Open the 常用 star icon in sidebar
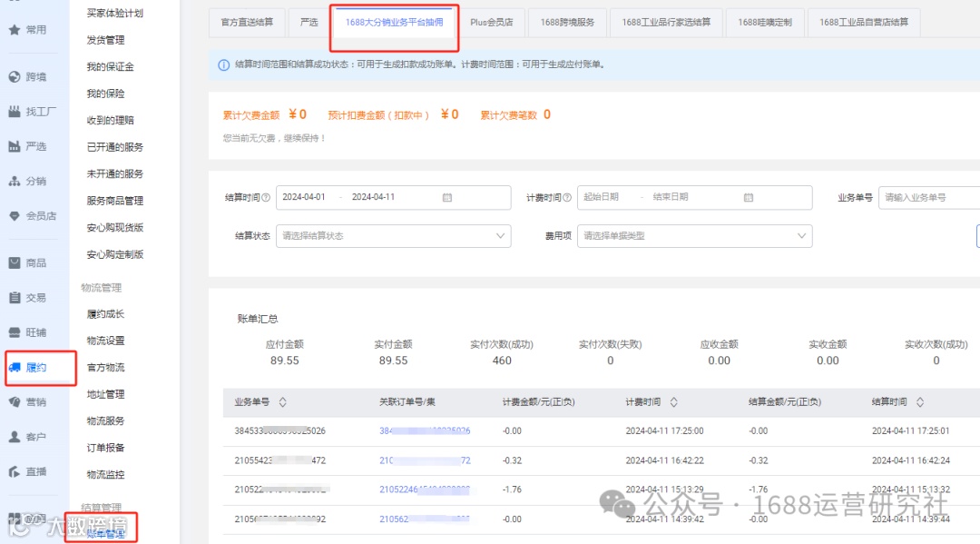The height and width of the screenshot is (544, 980). pos(15,29)
